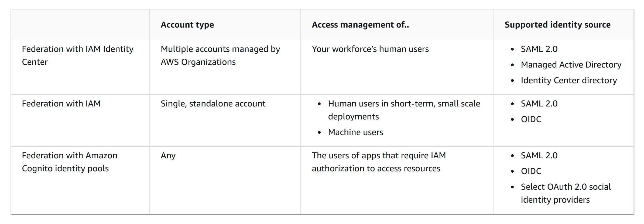This screenshot has width=644, height=224.
Task: Click SAML 2.0 in the Cognito identity pools row
Action: (539, 156)
